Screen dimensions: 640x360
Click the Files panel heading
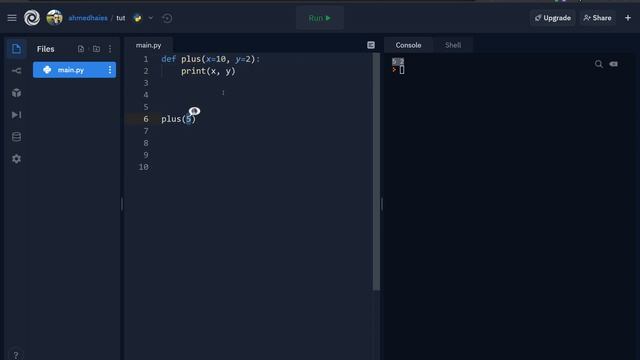(x=45, y=49)
